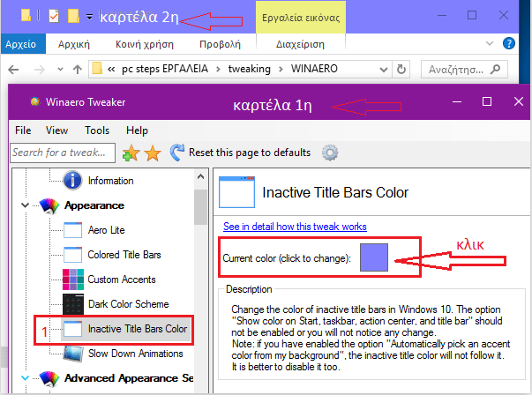Click the Explorer search magnifier icon
The image size is (532, 395).
tap(496, 70)
